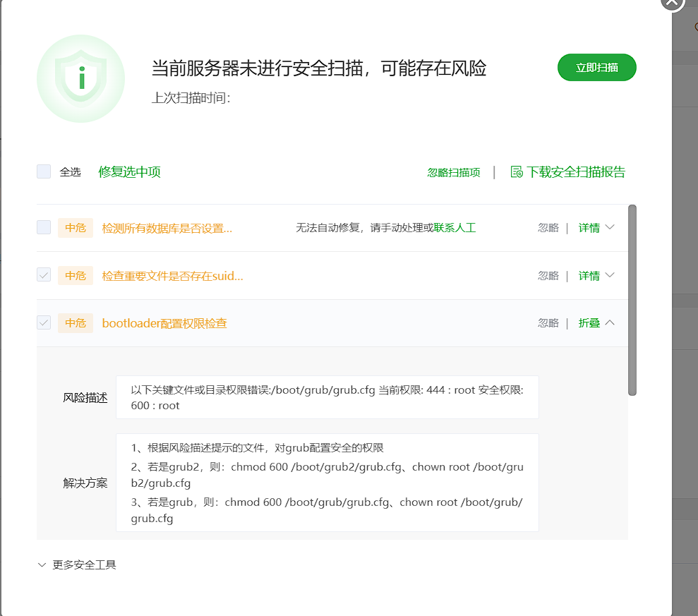Click the vertical scrollbar of risk list
Image resolution: width=698 pixels, height=616 pixels.
pyautogui.click(x=632, y=300)
